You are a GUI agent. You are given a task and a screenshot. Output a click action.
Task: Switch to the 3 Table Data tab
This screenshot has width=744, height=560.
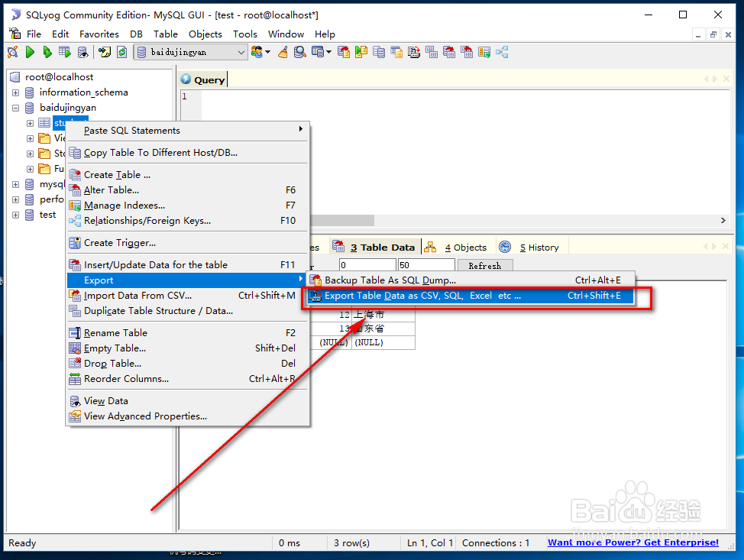tap(375, 247)
